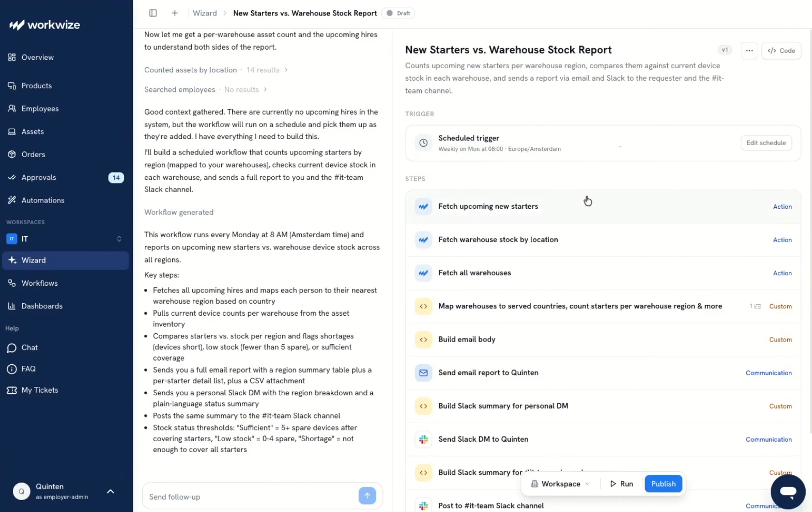Click the Fetch warehouse stock step icon
This screenshot has width=812, height=512.
pos(423,240)
